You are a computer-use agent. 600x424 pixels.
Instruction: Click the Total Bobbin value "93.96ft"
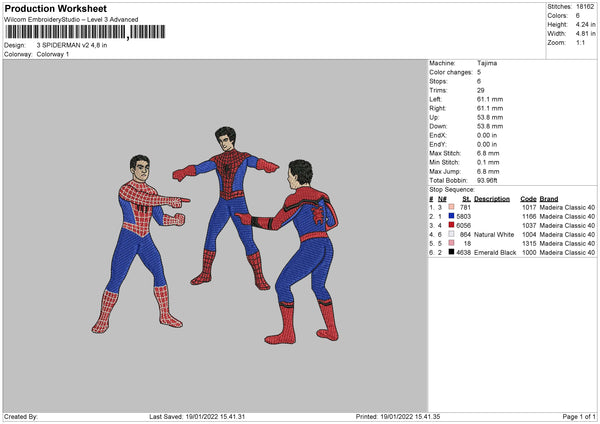click(x=487, y=180)
